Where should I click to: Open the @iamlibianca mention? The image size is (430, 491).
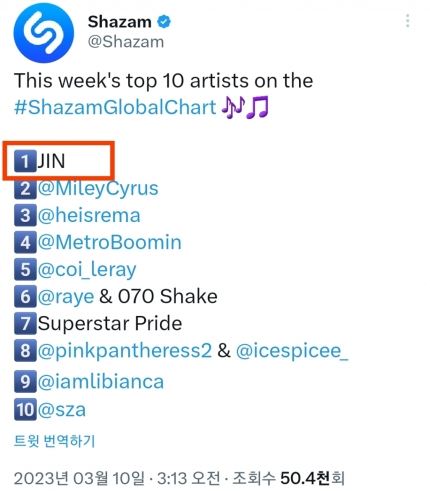[101, 382]
